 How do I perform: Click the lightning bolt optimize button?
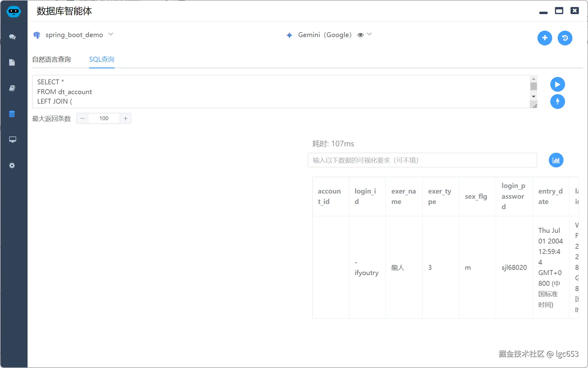pyautogui.click(x=557, y=102)
